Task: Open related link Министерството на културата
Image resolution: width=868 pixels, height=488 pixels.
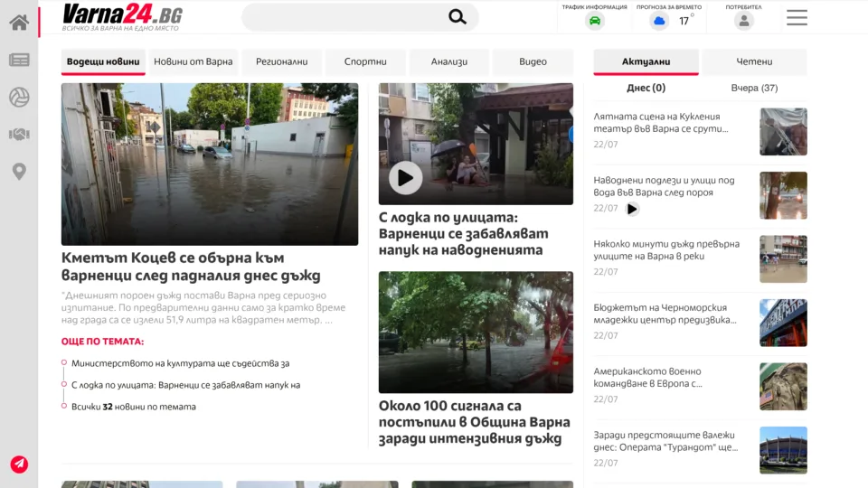Action: tap(181, 363)
